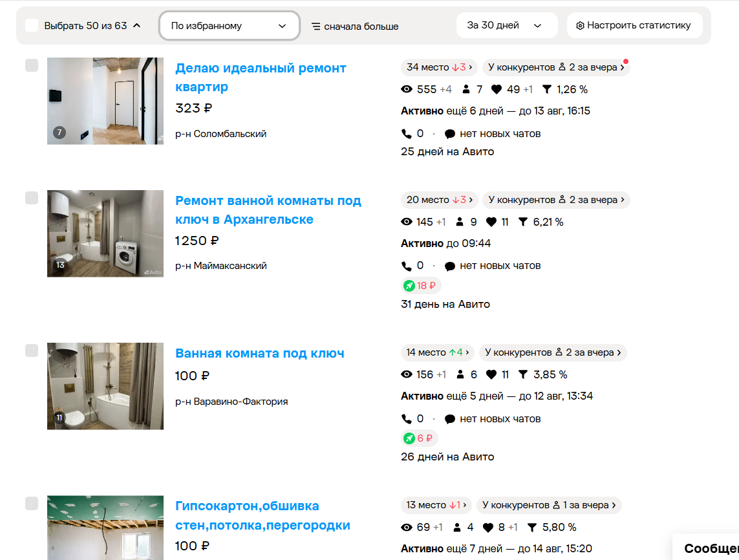Viewport: 739px width, 560px height.
Task: Click thumbnail of Гипсокартон listing
Action: point(105,528)
